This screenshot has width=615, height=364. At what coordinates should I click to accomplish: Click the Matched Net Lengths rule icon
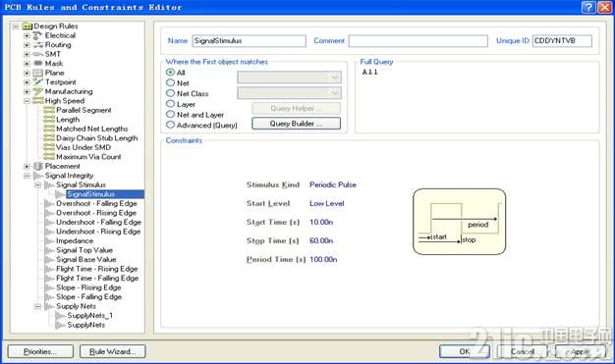click(49, 129)
